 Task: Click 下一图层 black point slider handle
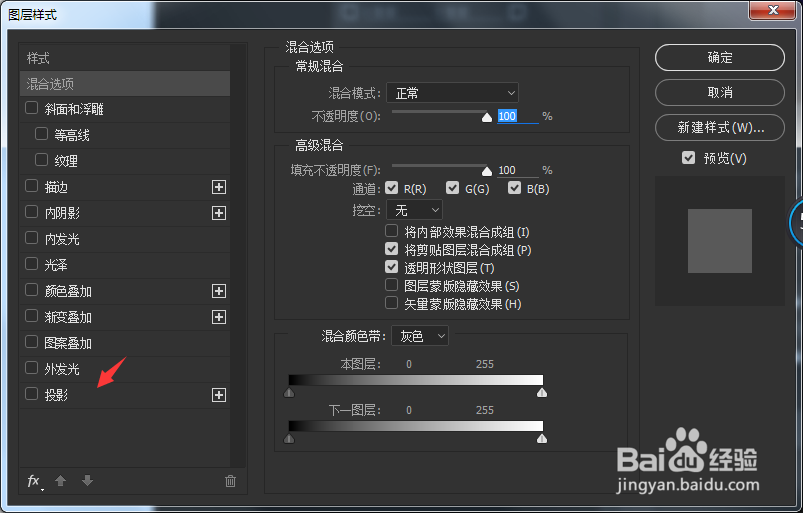(x=289, y=439)
